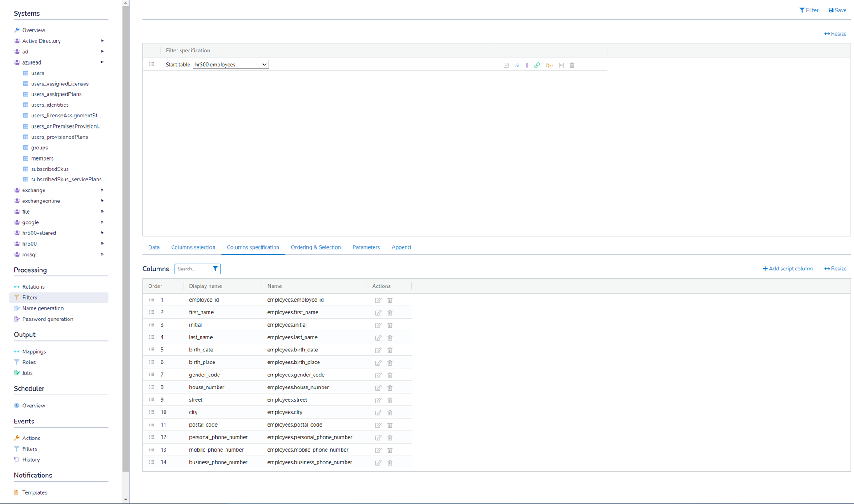Delete the birth_place column
Screen dimensions: 854x504
click(x=390, y=363)
